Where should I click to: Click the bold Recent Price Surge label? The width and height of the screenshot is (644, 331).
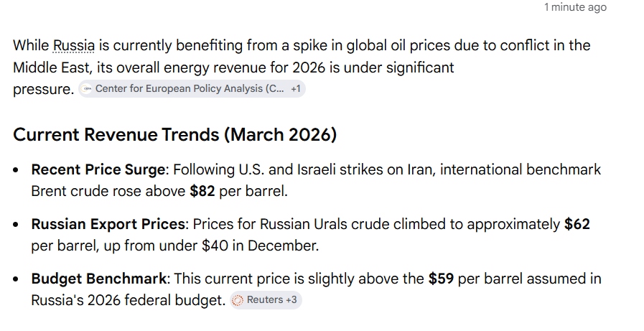pos(98,169)
